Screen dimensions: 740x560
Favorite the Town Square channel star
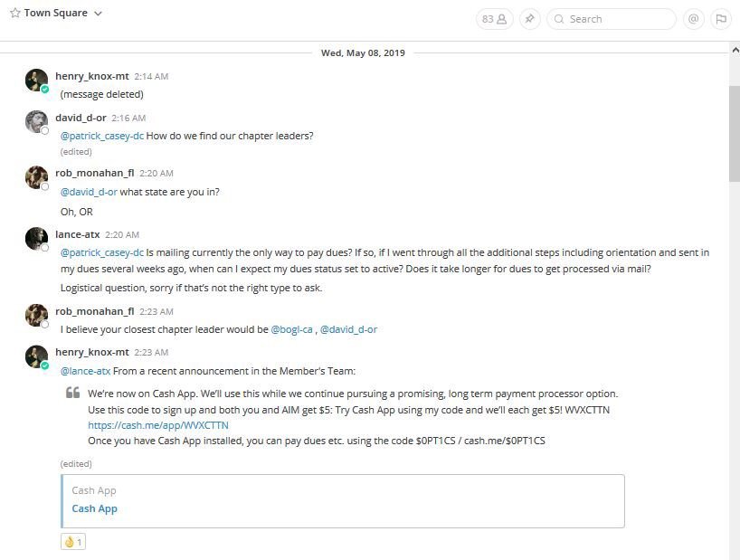[x=14, y=14]
